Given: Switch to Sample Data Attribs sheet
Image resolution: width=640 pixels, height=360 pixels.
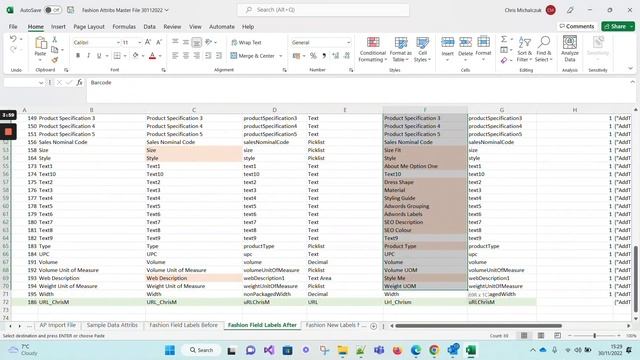Looking at the screenshot, I should 112,325.
